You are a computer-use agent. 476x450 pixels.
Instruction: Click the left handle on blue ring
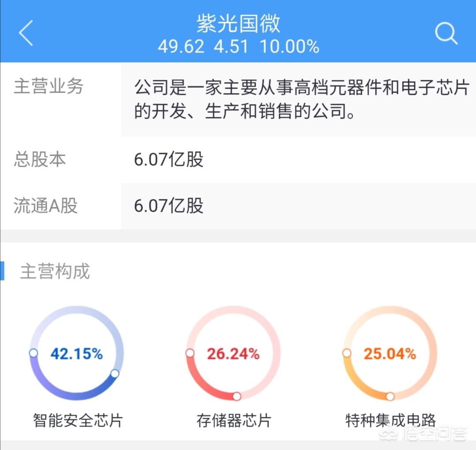point(33,353)
